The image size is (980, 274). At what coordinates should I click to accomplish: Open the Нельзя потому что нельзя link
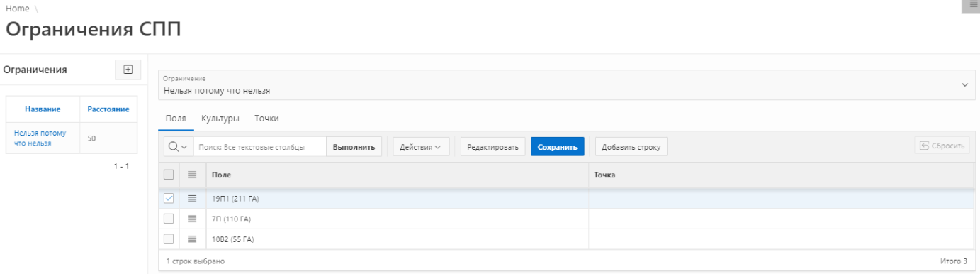coord(40,138)
